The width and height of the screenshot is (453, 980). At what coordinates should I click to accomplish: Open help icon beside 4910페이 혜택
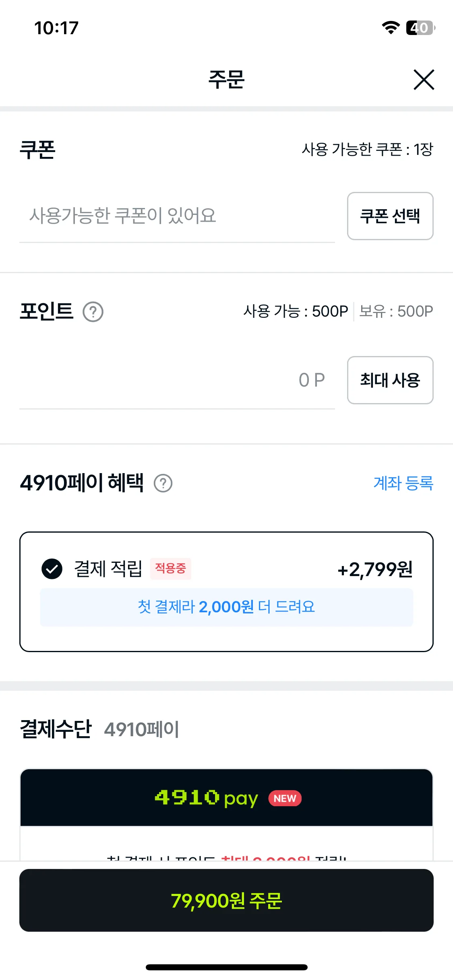163,483
